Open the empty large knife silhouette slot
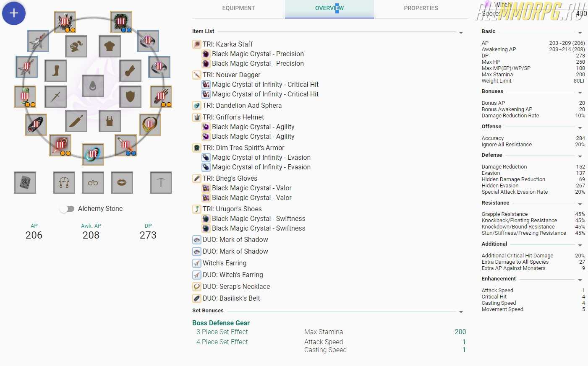588x366 pixels. coord(76,121)
